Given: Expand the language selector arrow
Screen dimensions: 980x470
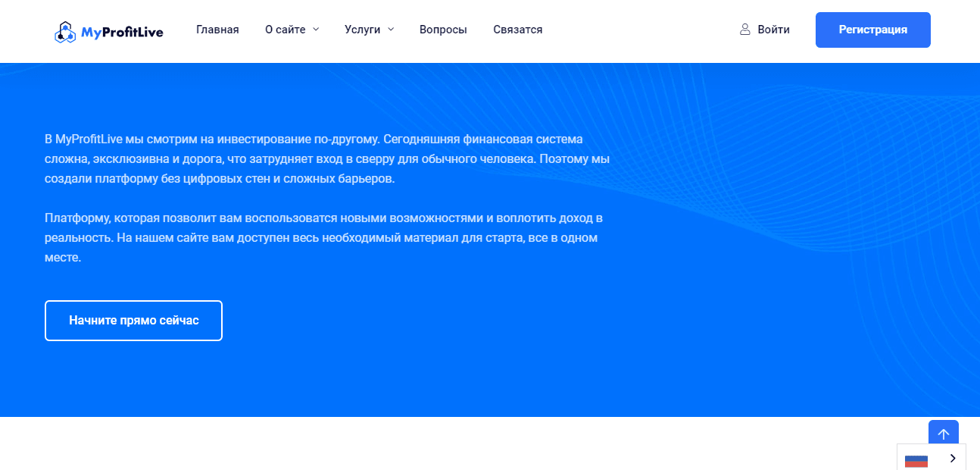Looking at the screenshot, I should [x=953, y=458].
